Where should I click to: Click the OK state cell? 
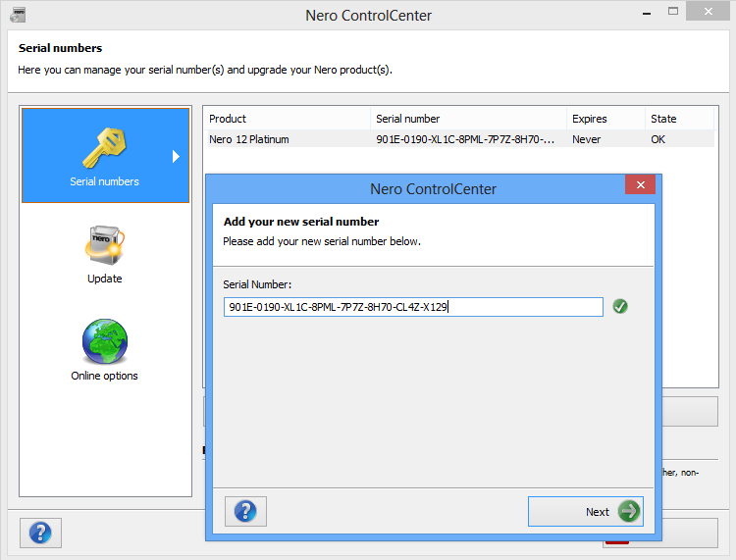coord(657,139)
